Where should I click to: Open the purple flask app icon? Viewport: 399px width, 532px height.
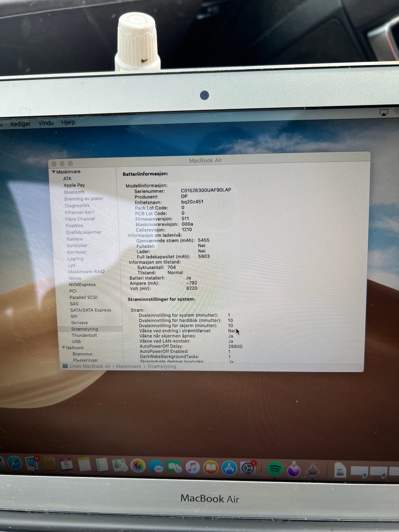pos(294,470)
